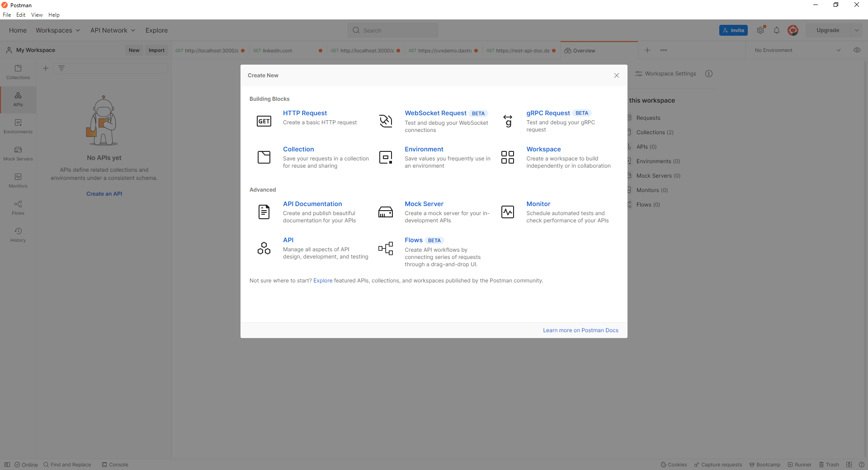Close the Create New dialog
This screenshot has height=470, width=868.
coord(617,75)
